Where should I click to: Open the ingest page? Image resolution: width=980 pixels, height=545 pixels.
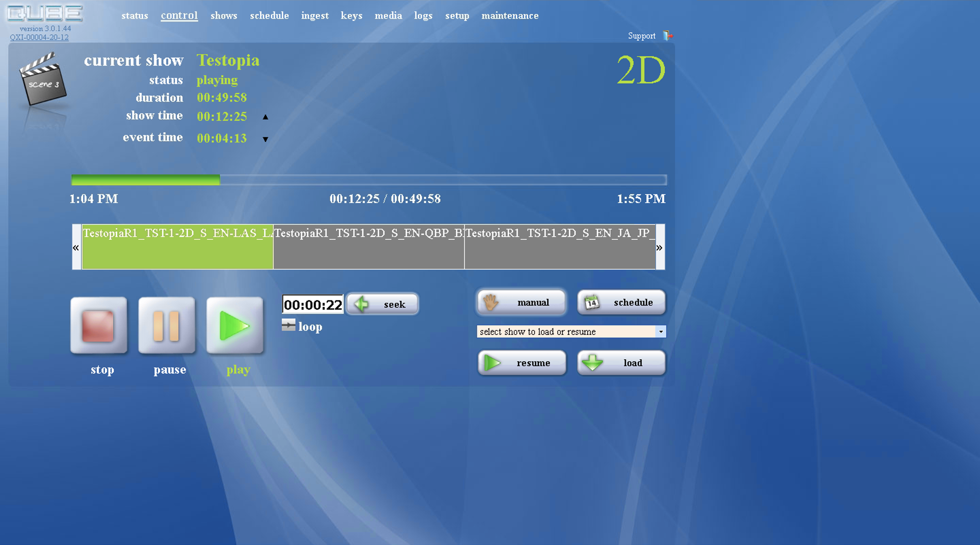pyautogui.click(x=315, y=16)
